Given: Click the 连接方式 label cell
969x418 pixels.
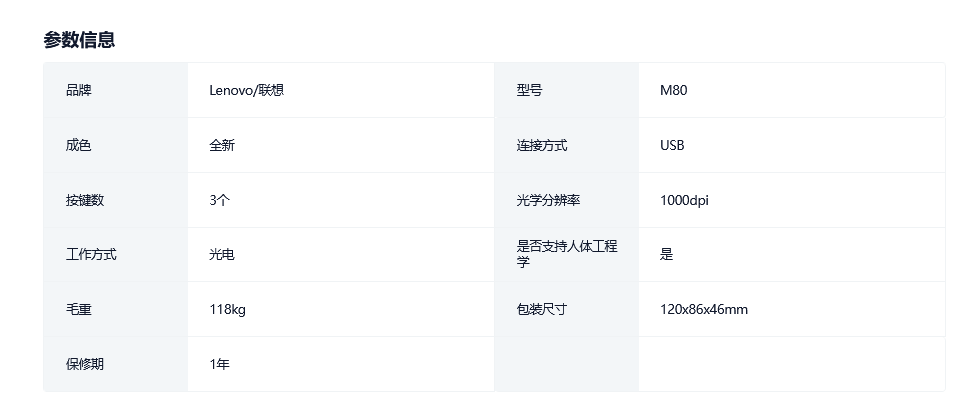Looking at the screenshot, I should (x=542, y=145).
